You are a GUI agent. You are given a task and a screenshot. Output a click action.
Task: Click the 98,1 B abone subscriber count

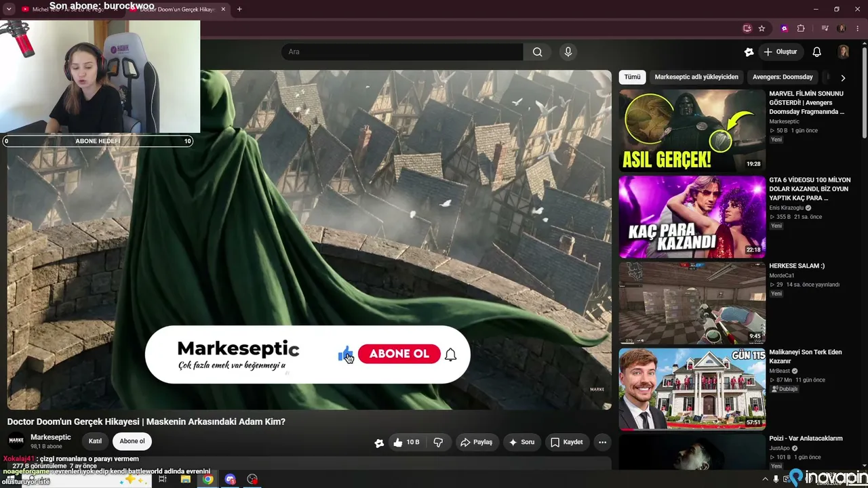46,447
